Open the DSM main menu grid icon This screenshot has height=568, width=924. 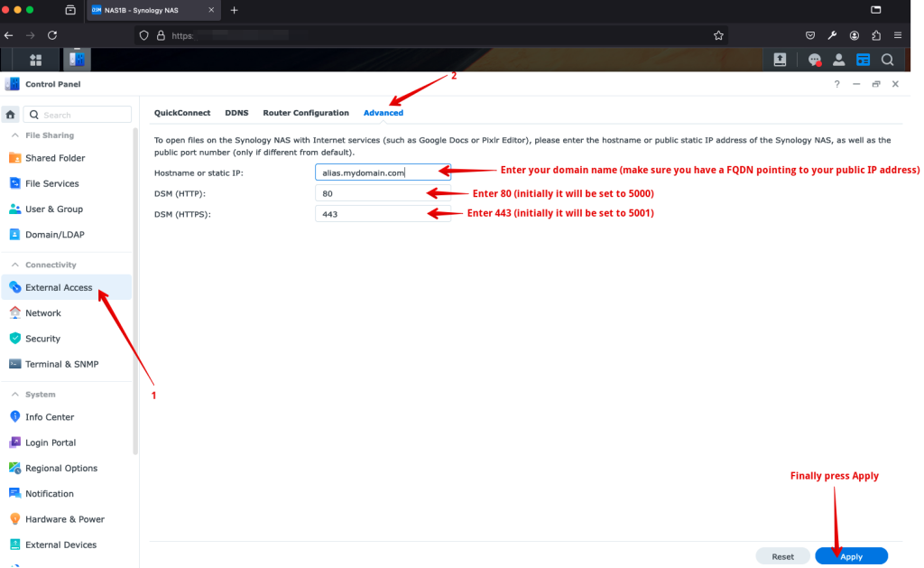(36, 60)
